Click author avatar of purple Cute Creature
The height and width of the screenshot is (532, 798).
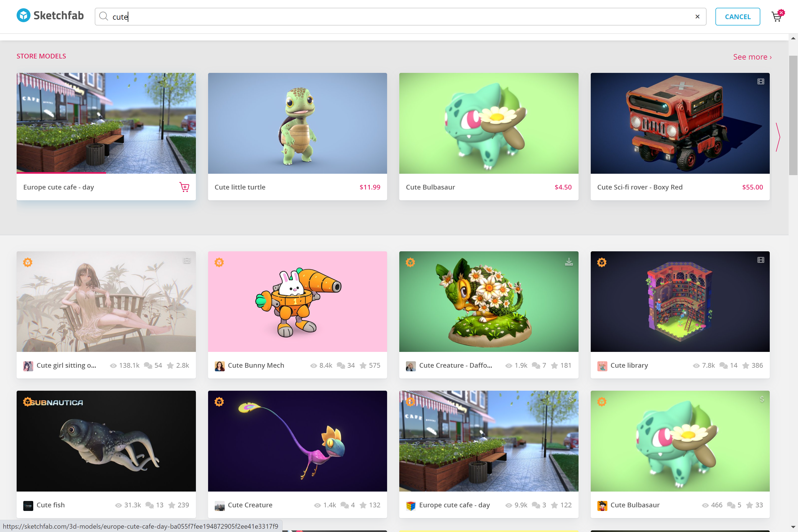(219, 505)
